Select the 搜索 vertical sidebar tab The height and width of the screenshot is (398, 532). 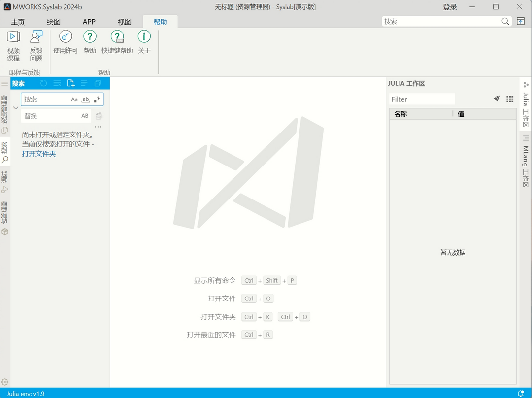tap(5, 152)
